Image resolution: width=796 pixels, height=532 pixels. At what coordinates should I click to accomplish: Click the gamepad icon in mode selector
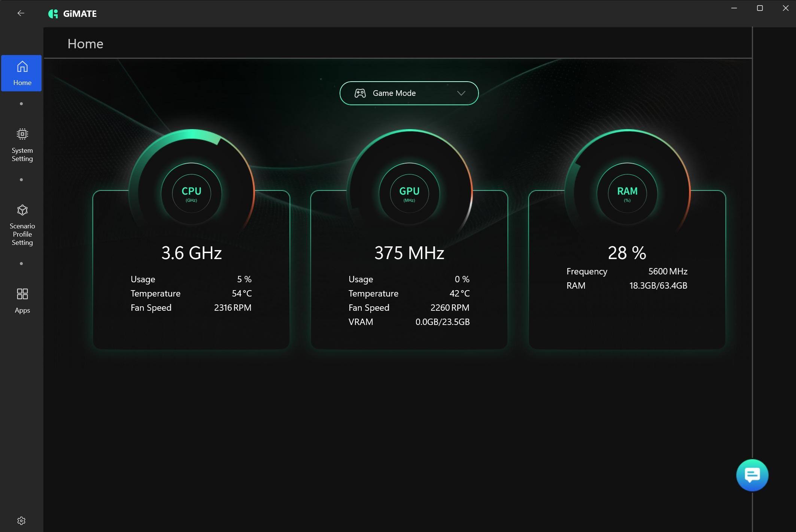(360, 93)
